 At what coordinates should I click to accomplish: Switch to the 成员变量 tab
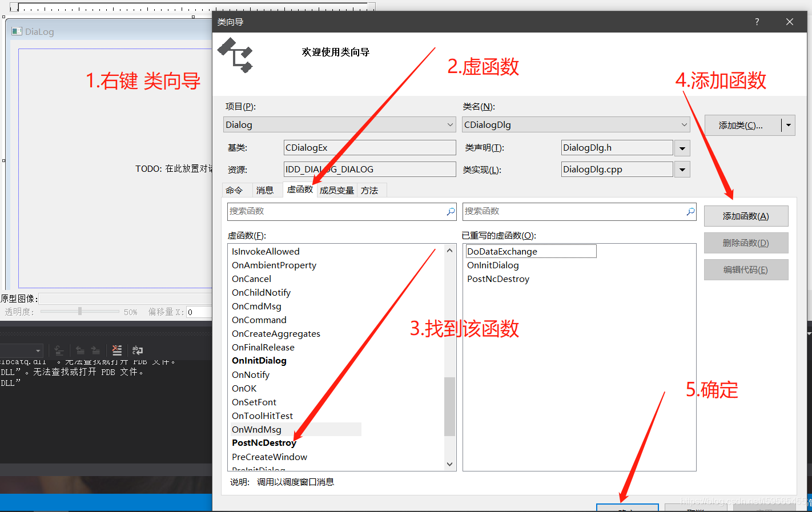click(x=337, y=190)
